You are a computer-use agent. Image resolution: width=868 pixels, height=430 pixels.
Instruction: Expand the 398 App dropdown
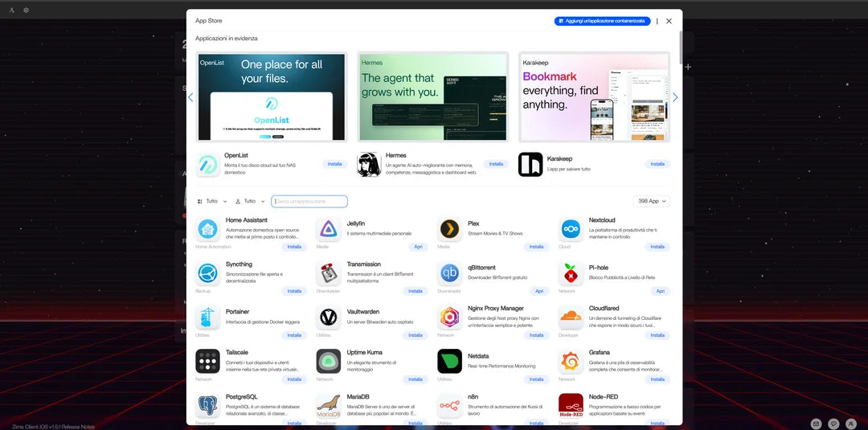652,202
